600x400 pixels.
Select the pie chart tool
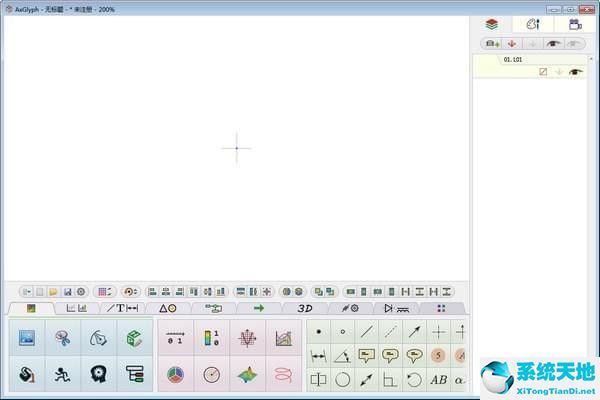coord(175,374)
